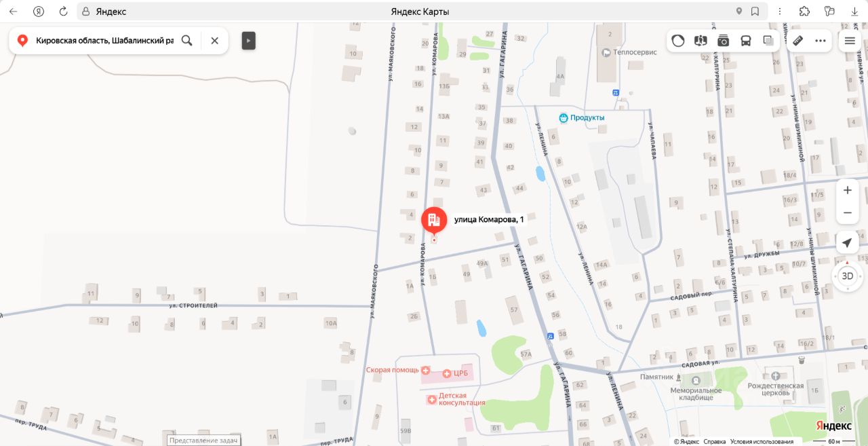Screen dimensions: 868x446
Task: Show user photos layer on map
Action: click(x=724, y=41)
